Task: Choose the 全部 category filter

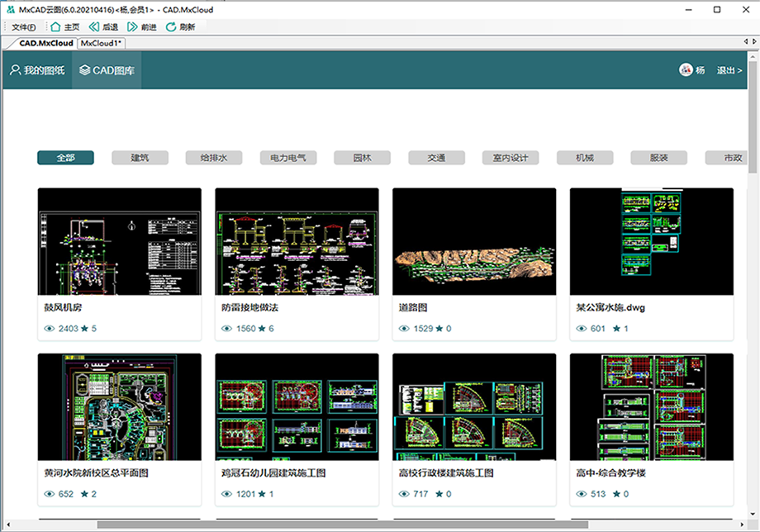Action: coord(65,158)
